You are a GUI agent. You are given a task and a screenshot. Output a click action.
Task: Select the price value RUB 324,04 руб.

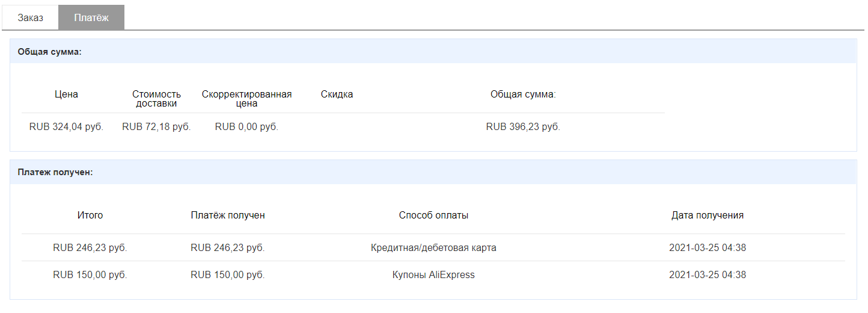coord(66,127)
